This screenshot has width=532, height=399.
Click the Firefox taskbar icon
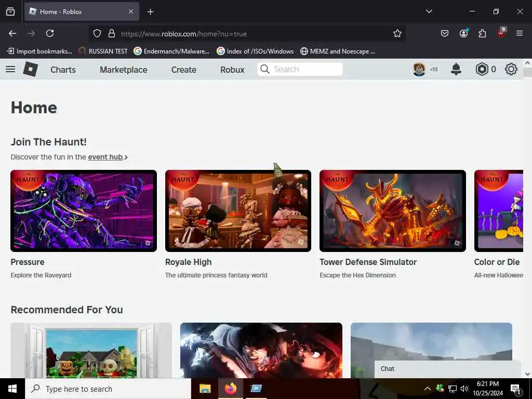(x=230, y=389)
